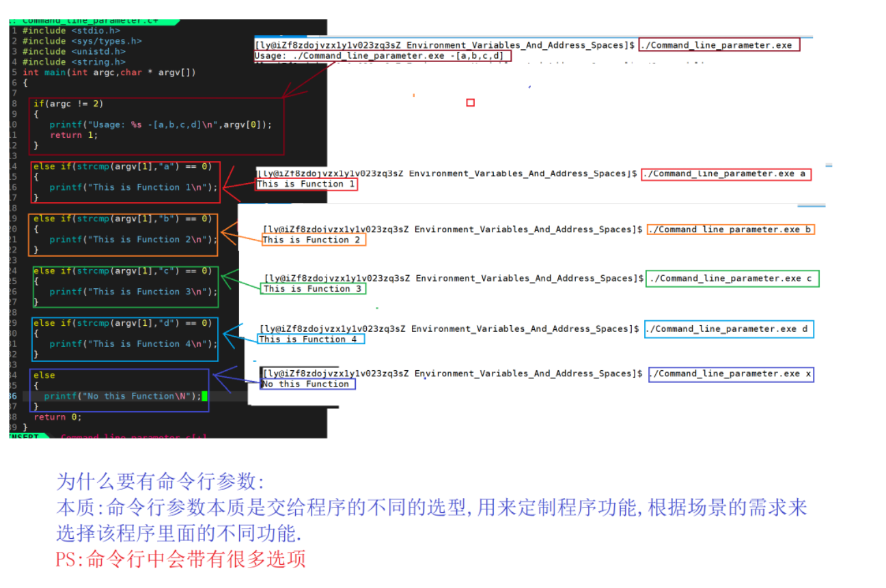
Task: Click the '#include <string.h>' code line
Action: tap(74, 61)
